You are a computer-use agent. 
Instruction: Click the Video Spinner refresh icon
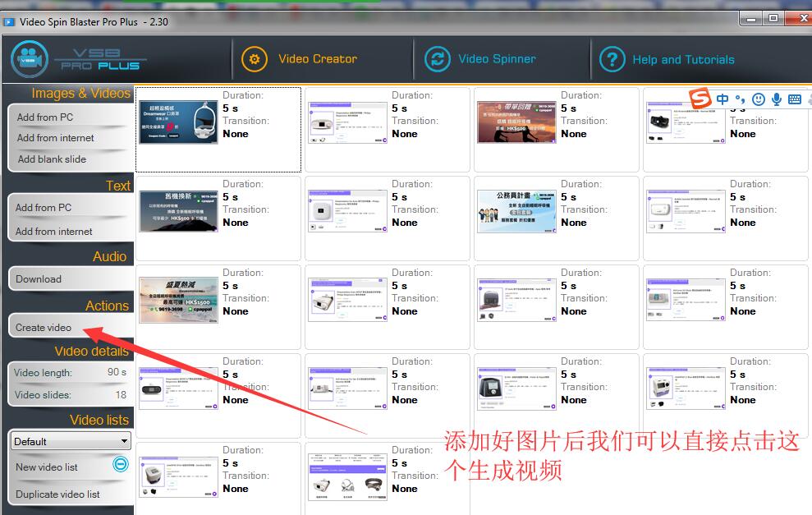click(438, 59)
